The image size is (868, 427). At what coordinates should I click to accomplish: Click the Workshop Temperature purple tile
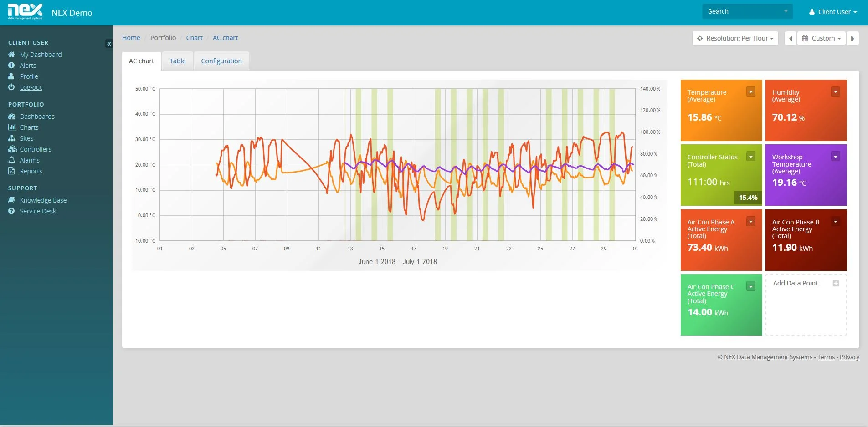click(x=806, y=175)
